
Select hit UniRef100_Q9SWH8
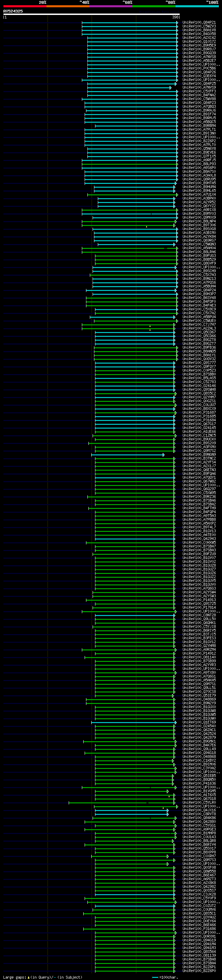click(199, 390)
